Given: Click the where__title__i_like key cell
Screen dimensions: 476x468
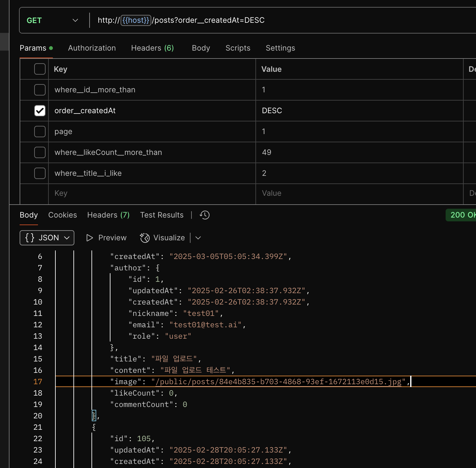Looking at the screenshot, I should click(152, 173).
